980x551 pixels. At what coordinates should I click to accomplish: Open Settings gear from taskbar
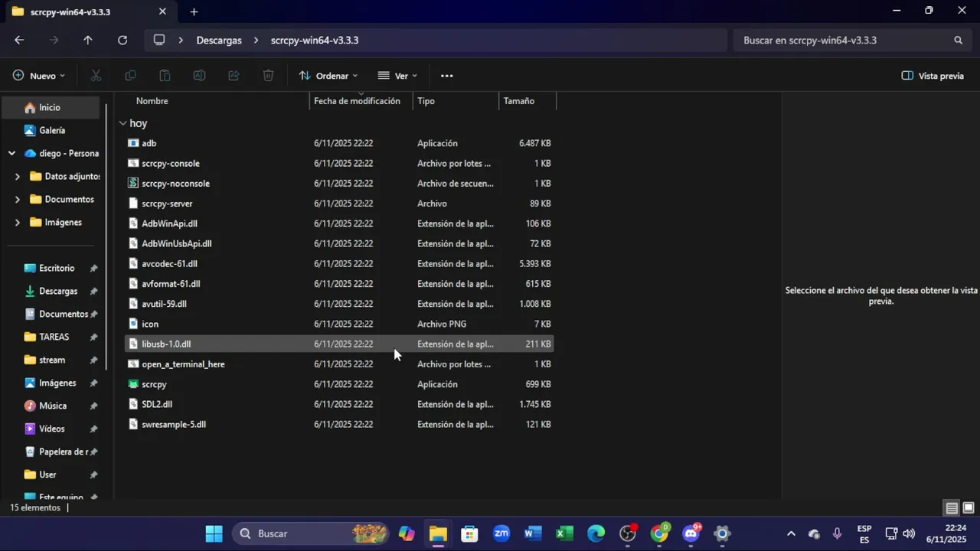point(722,533)
